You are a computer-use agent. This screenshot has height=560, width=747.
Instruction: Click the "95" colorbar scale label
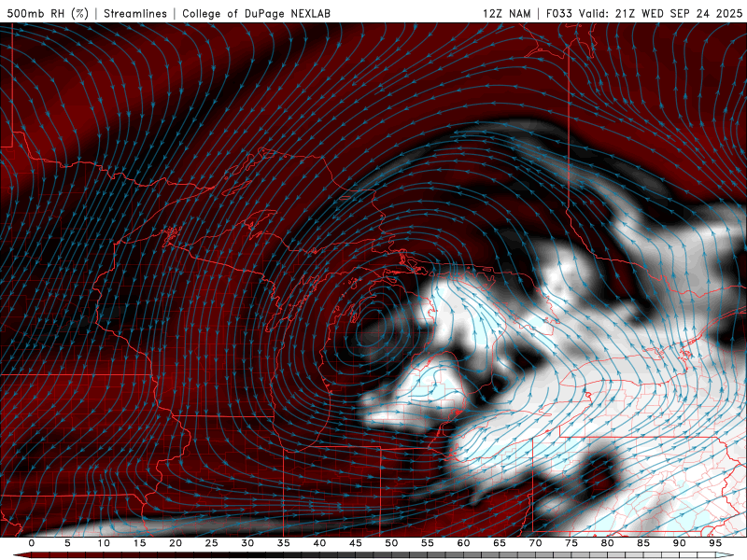coord(715,543)
